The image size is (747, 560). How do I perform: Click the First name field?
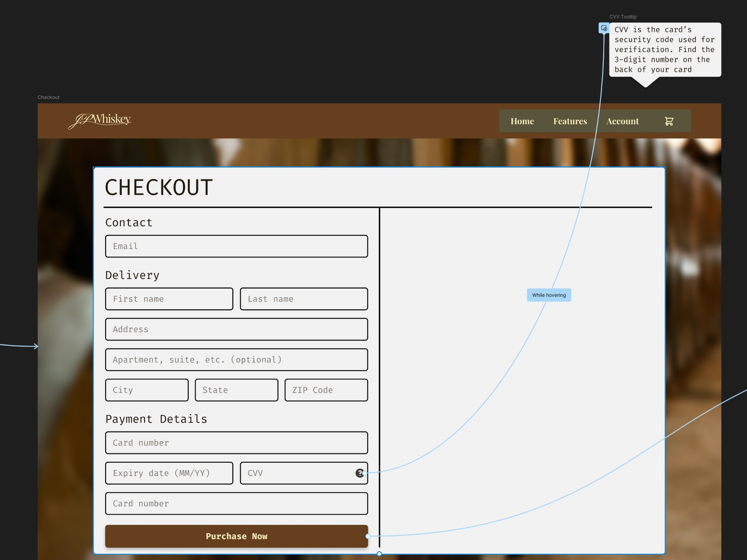[x=169, y=299]
